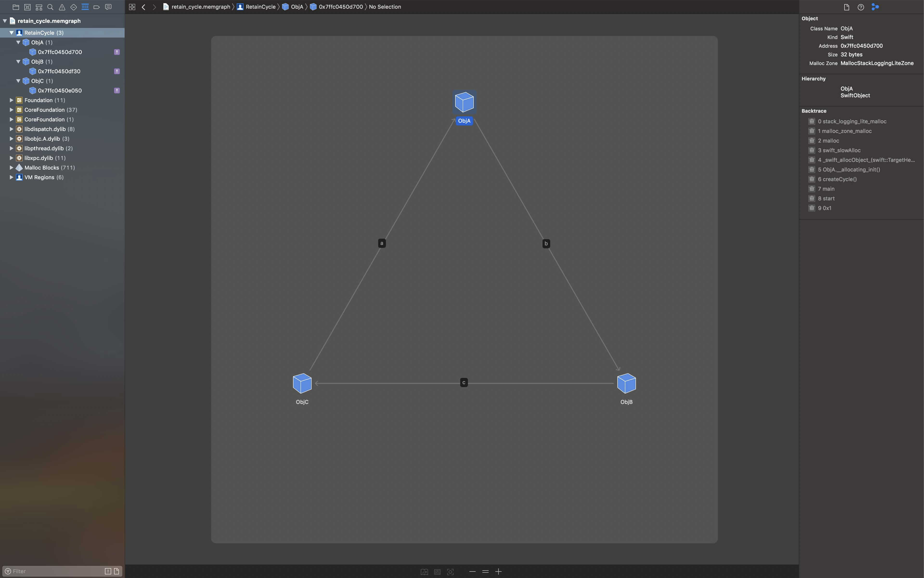This screenshot has height=578, width=924.
Task: Click backtrace frame 6 createCycle()
Action: pyautogui.click(x=837, y=179)
